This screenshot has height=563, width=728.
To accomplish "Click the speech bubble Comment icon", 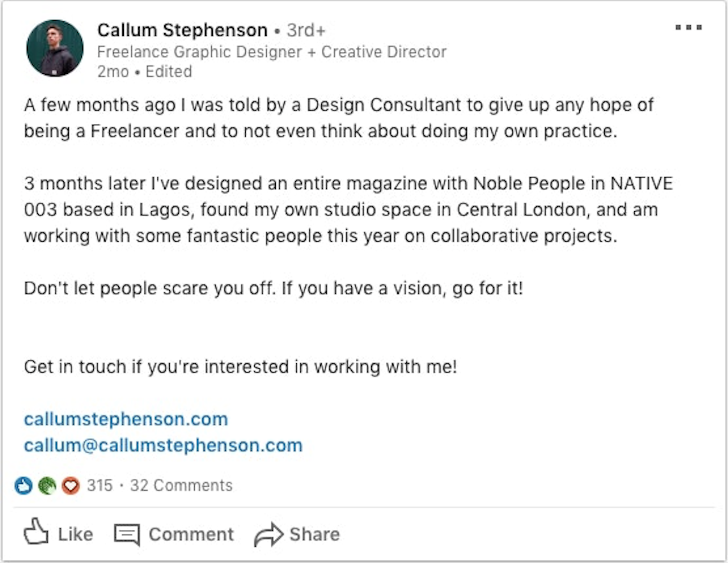I will click(126, 534).
